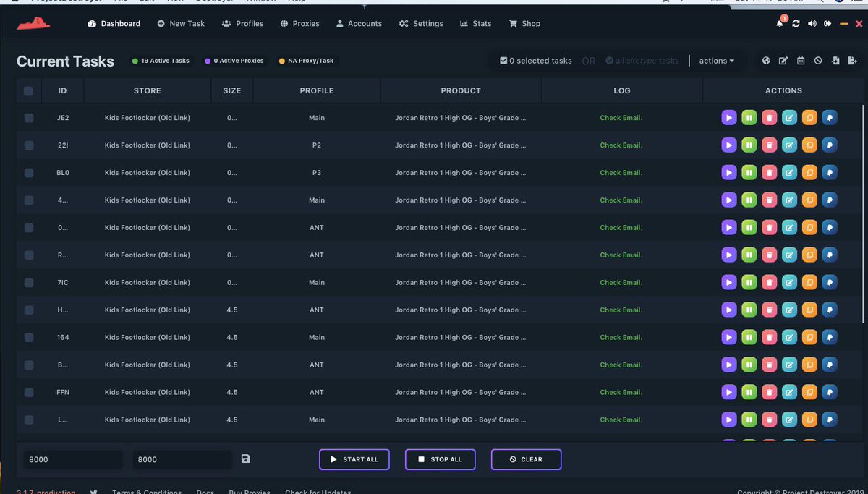Delete task FFN with trash icon

[770, 392]
